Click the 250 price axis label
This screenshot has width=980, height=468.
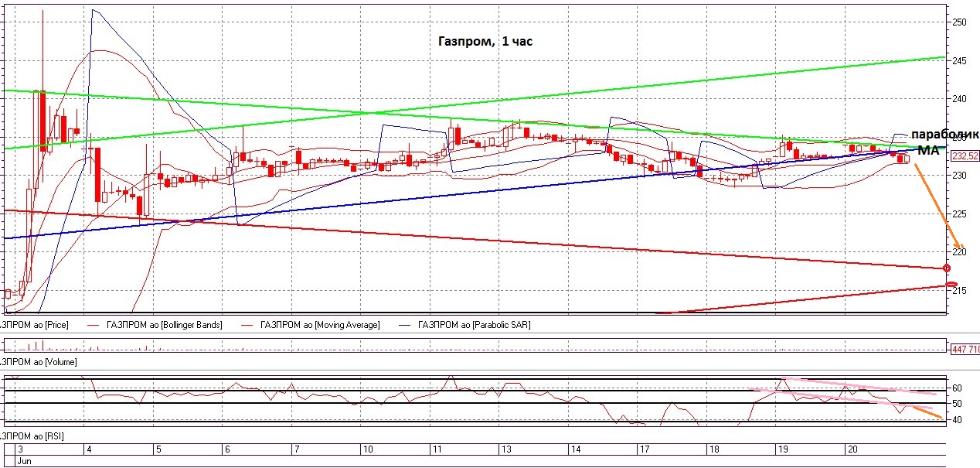tap(958, 22)
